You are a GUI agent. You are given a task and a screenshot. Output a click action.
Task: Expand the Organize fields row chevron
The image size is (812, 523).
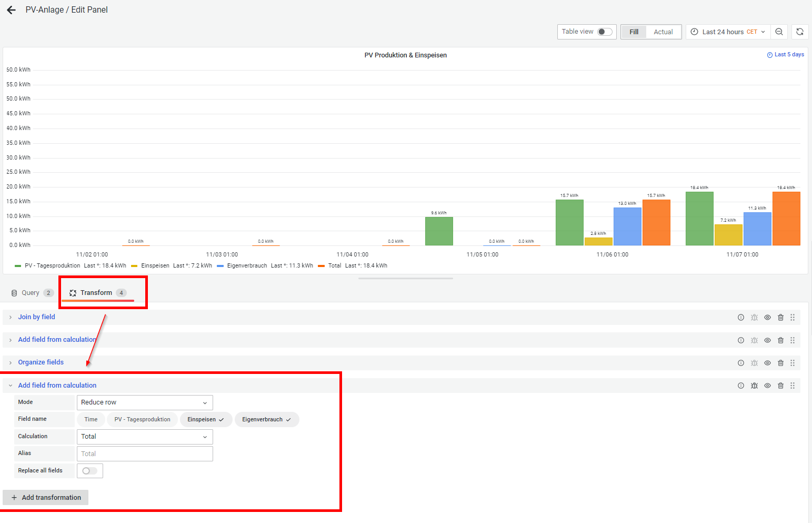(x=11, y=363)
